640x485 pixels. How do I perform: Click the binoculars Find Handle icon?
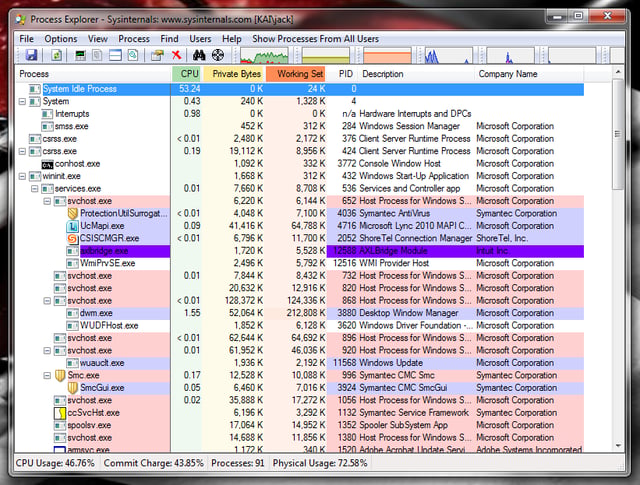point(199,55)
